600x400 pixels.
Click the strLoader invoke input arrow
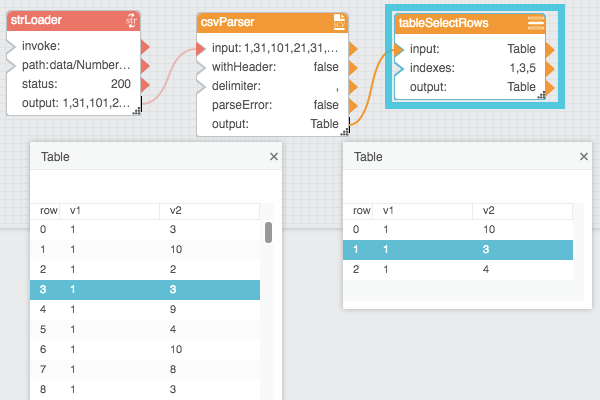click(11, 46)
